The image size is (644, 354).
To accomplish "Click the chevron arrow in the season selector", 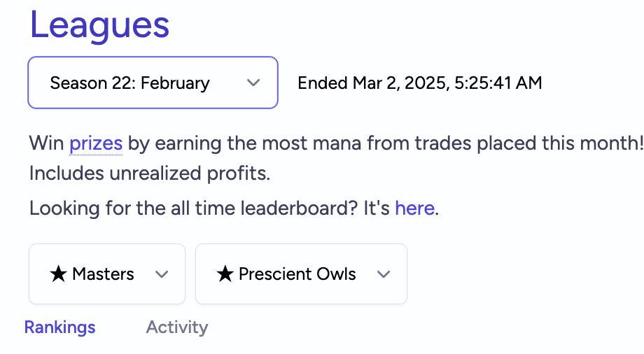I will 253,83.
